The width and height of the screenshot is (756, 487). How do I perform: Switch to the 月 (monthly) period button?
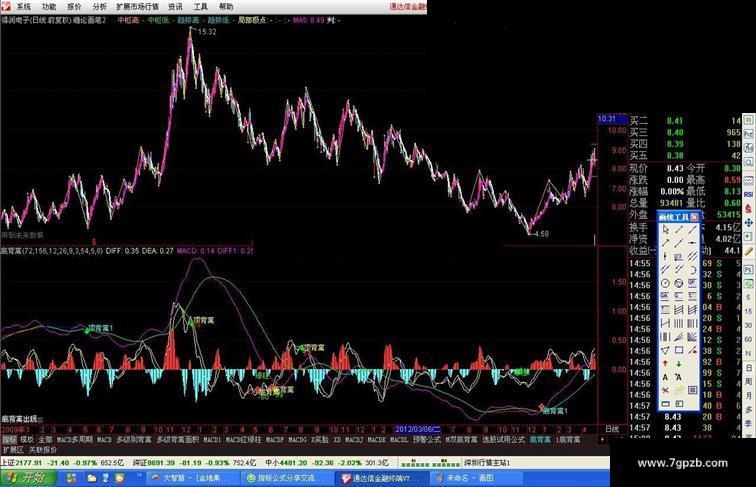point(748,395)
